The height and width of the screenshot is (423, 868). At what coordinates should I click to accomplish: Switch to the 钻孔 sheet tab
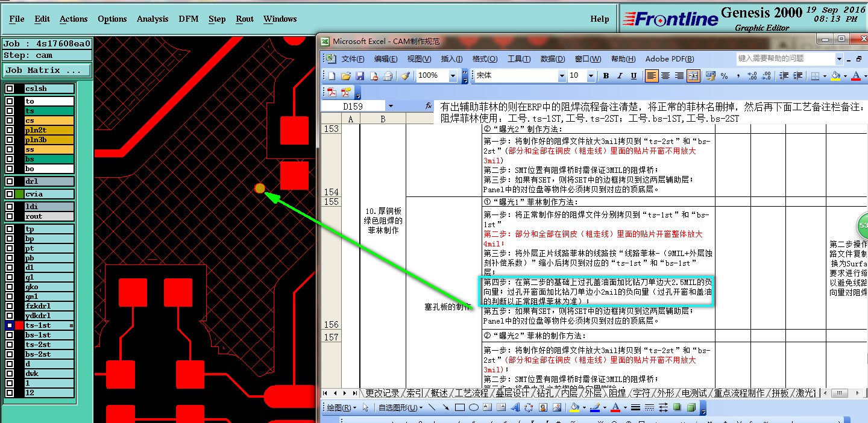pyautogui.click(x=545, y=393)
